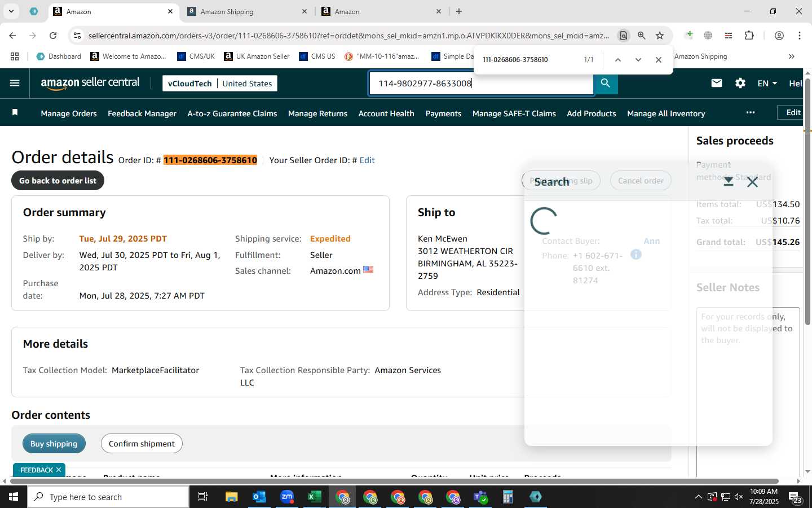Click the Windows Start button
This screenshot has width=812, height=508.
pos(14,497)
